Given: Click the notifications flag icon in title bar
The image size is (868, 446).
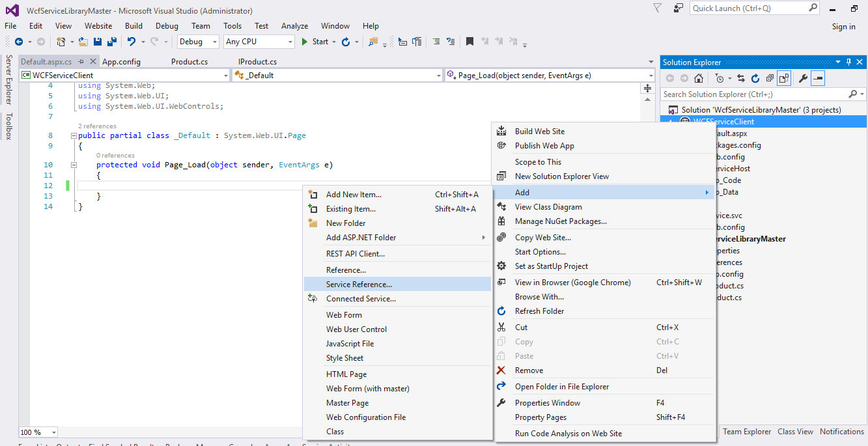Looking at the screenshot, I should click(x=658, y=8).
